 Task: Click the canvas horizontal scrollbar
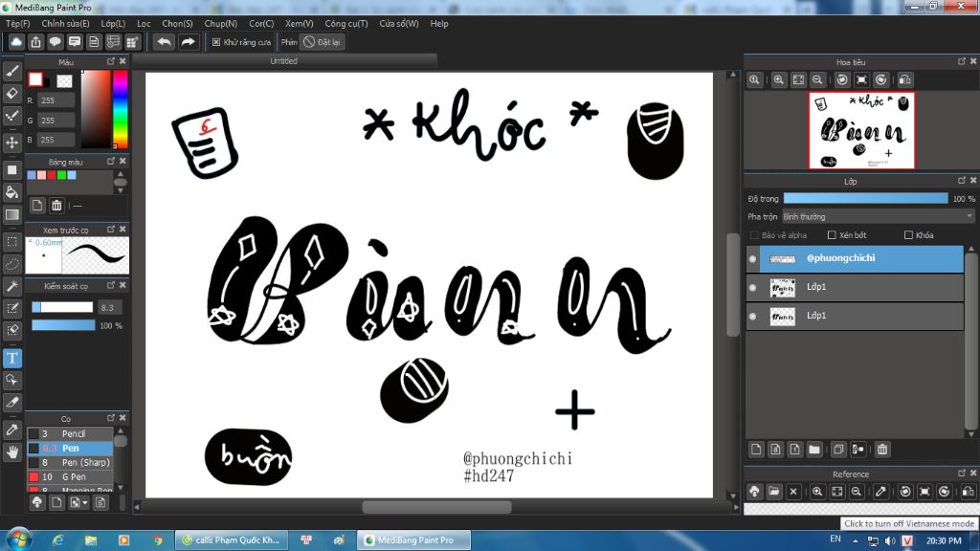[436, 507]
